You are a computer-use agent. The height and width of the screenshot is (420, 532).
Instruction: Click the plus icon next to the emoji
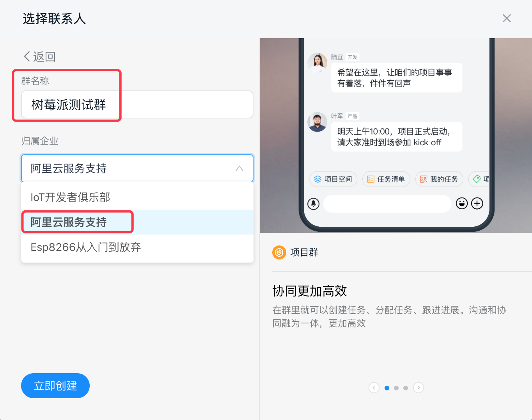point(477,203)
